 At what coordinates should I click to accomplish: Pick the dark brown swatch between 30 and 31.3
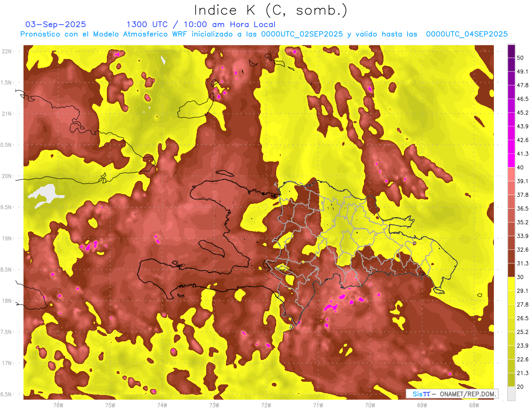point(511,270)
